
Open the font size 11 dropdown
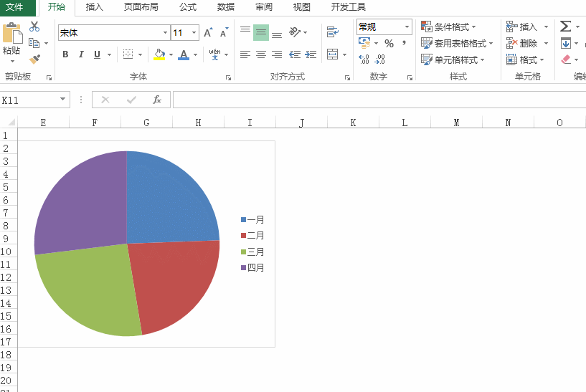[194, 33]
